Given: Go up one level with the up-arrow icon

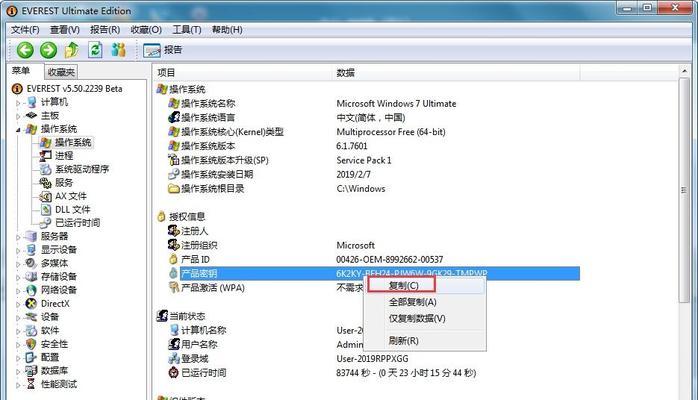Looking at the screenshot, I should tap(72, 50).
